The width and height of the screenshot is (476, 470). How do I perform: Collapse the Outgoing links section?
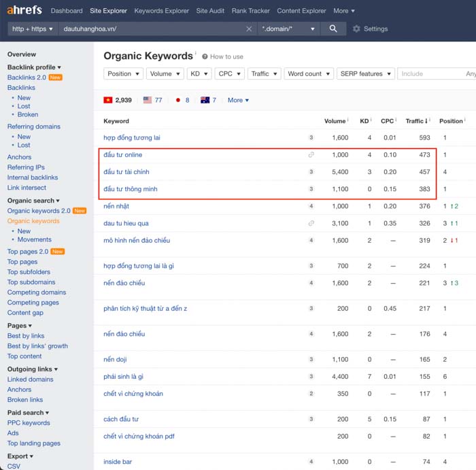click(33, 369)
